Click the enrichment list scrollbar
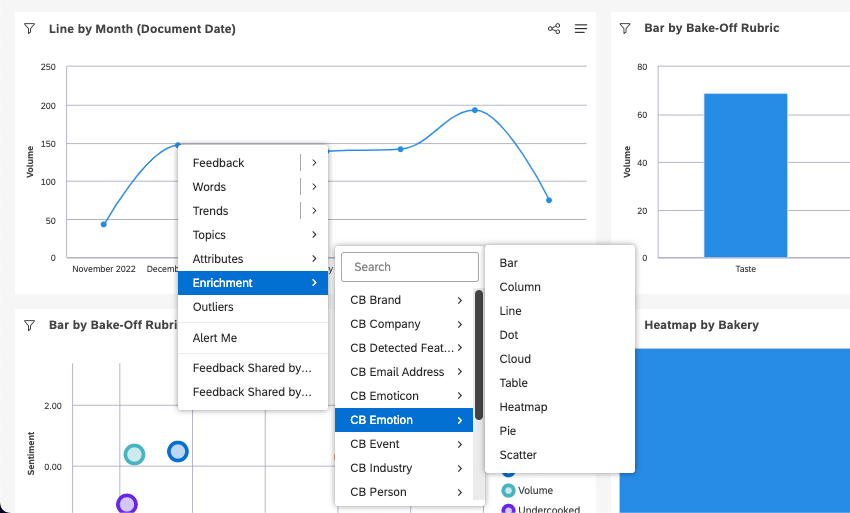850x513 pixels. click(479, 355)
